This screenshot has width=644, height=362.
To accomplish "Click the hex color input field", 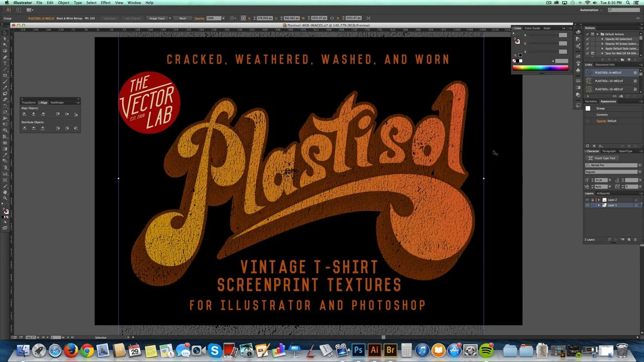I will click(x=561, y=61).
